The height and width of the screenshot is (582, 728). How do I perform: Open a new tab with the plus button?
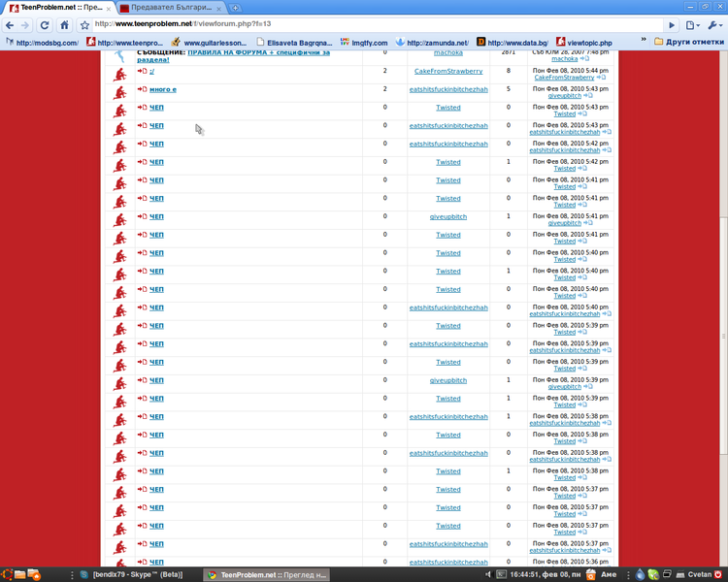[x=236, y=8]
